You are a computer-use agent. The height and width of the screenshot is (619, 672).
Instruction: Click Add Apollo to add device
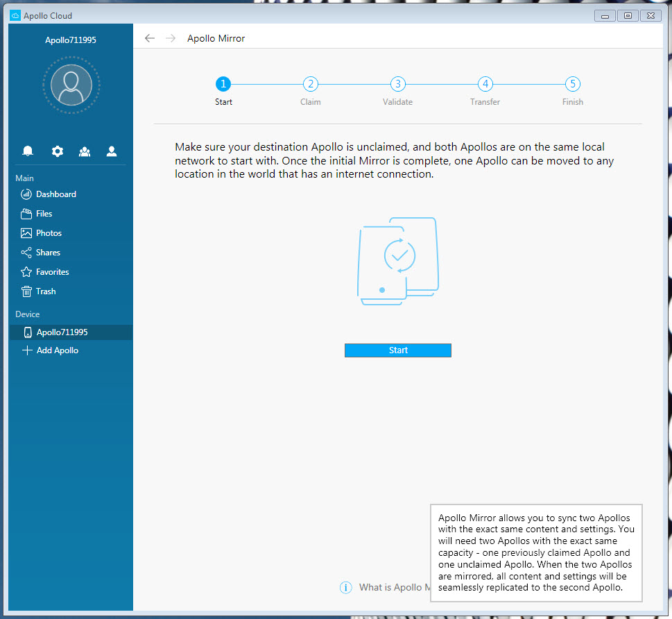point(50,350)
